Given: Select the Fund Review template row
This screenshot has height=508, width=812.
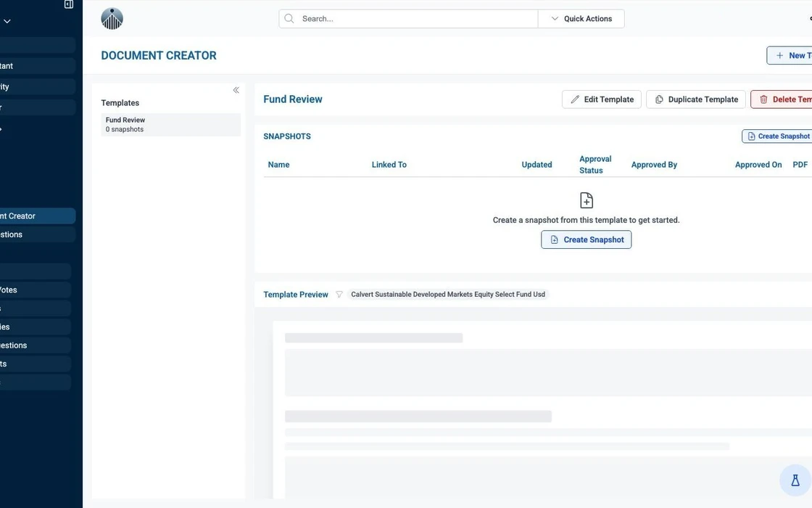Looking at the screenshot, I should pyautogui.click(x=171, y=124).
